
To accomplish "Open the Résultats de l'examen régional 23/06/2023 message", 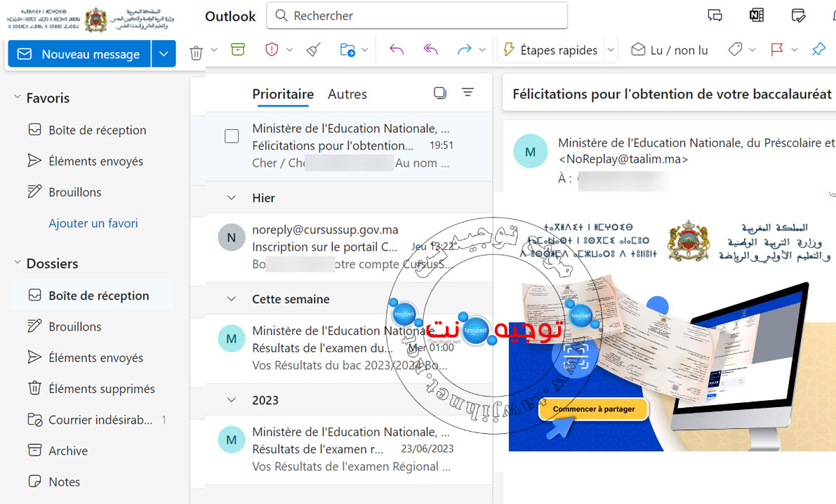I will click(x=341, y=449).
